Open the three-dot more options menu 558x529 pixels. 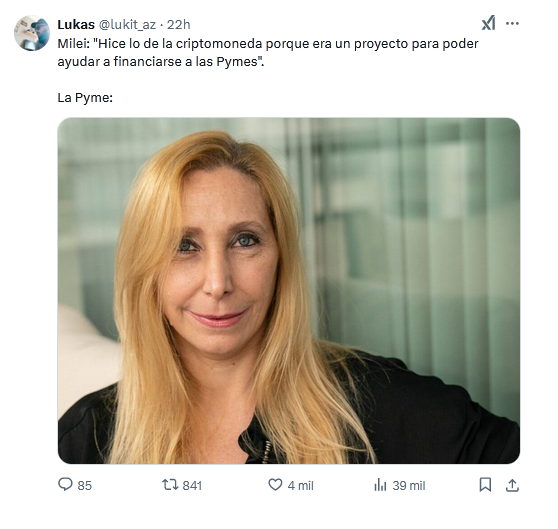[512, 23]
